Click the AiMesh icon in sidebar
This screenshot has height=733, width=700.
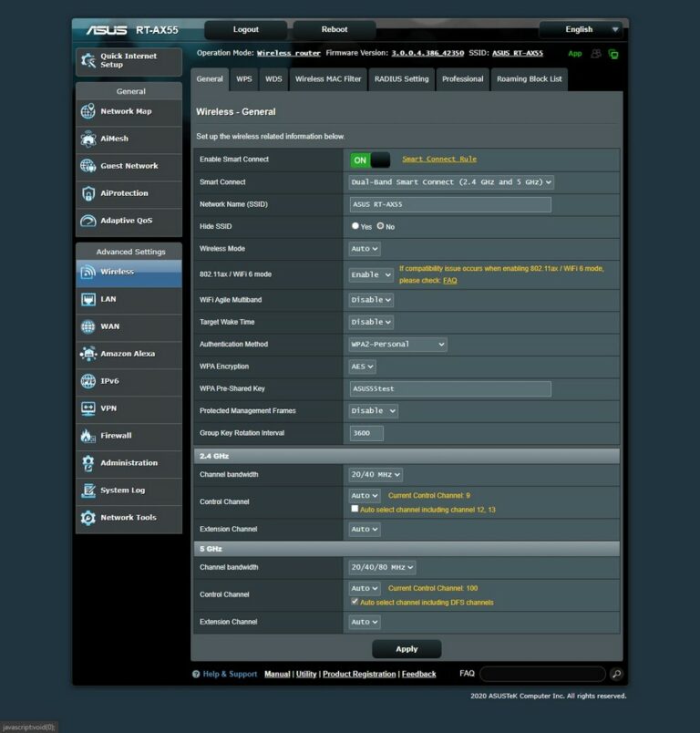pyautogui.click(x=87, y=139)
